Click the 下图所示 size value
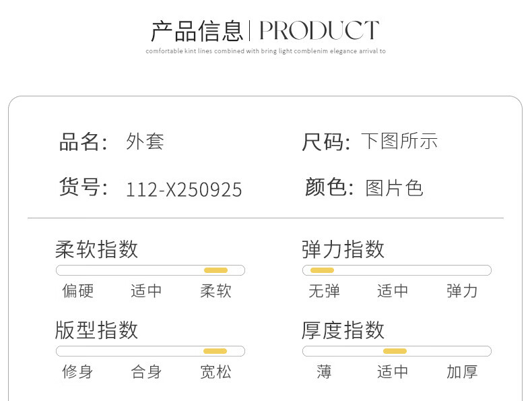 click(x=399, y=142)
